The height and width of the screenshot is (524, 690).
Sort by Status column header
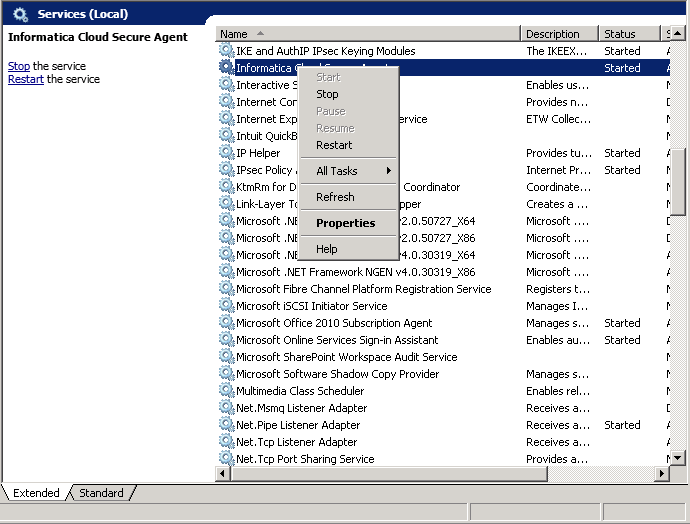629,34
